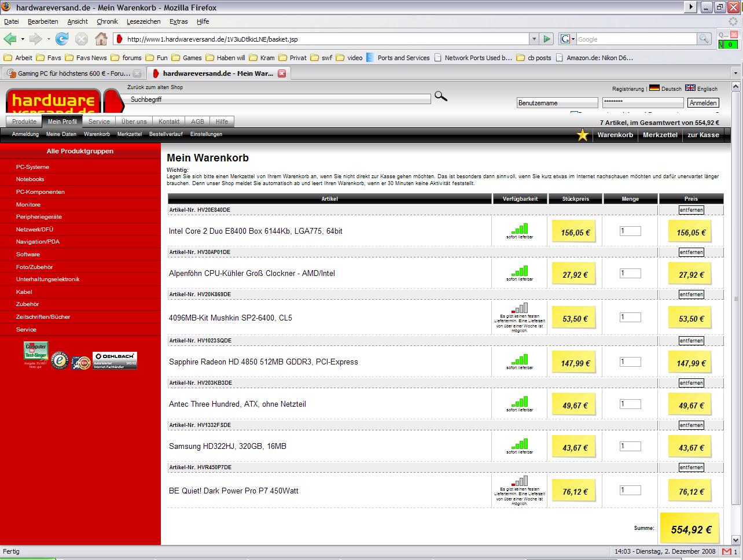Click the 156,05 € unit price tag

[x=575, y=232]
